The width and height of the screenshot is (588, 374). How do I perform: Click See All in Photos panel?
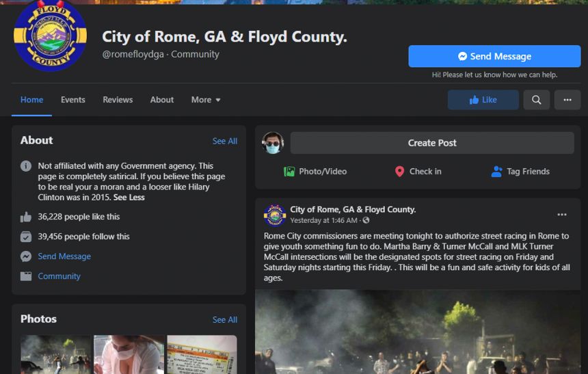225,319
